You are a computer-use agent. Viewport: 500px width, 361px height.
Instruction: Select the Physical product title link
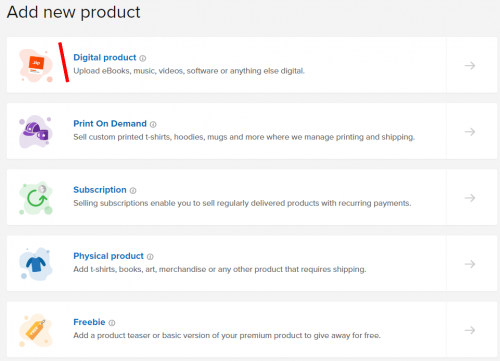click(x=108, y=256)
